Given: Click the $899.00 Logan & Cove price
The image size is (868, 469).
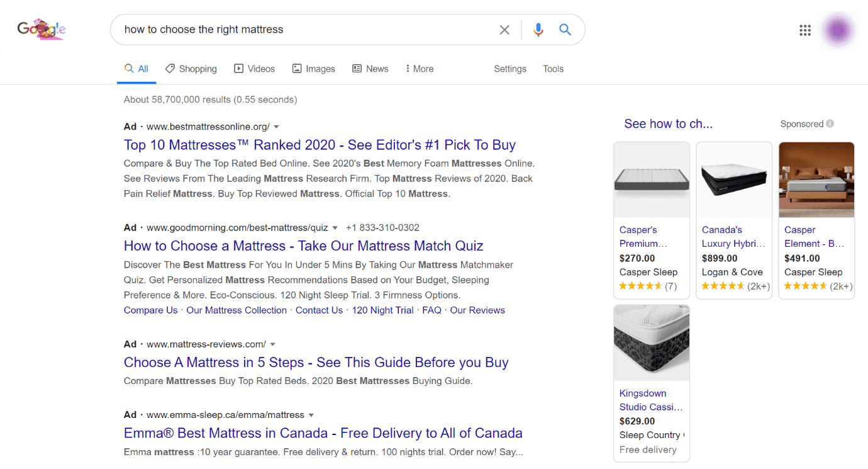Looking at the screenshot, I should click(x=720, y=258).
